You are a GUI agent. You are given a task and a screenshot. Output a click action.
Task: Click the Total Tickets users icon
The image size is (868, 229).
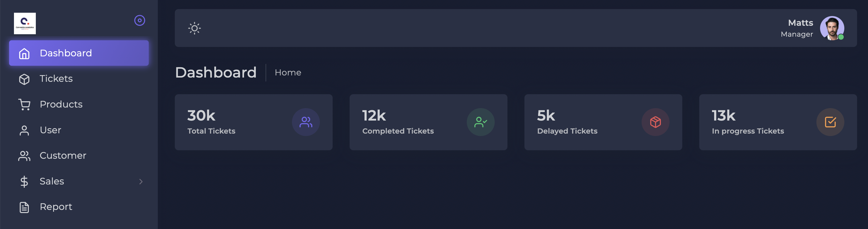[305, 122]
